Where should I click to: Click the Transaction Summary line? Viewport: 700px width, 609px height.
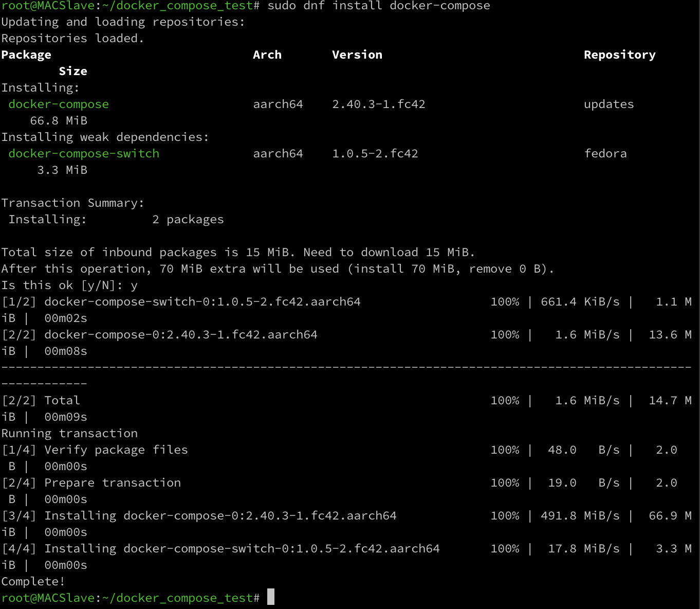[72, 203]
